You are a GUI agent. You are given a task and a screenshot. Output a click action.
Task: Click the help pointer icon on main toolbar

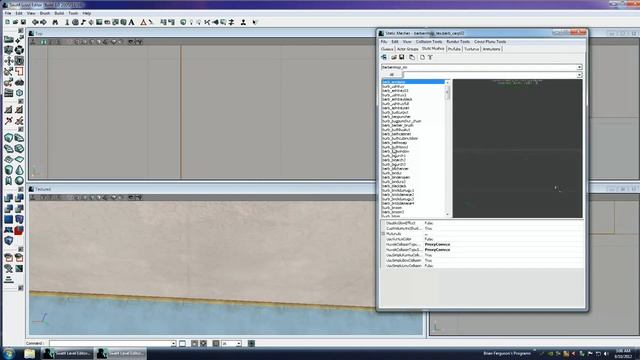coord(255,22)
